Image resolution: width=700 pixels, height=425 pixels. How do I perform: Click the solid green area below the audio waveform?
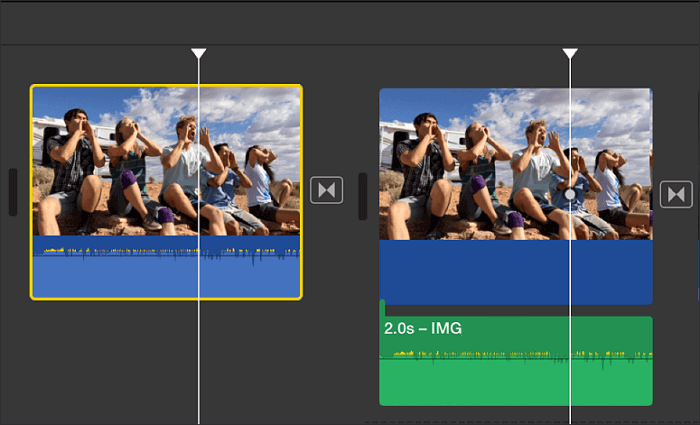(480, 385)
